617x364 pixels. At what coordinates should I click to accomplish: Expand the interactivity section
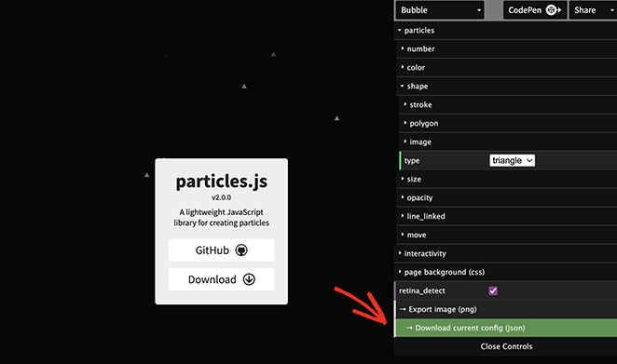pos(505,253)
